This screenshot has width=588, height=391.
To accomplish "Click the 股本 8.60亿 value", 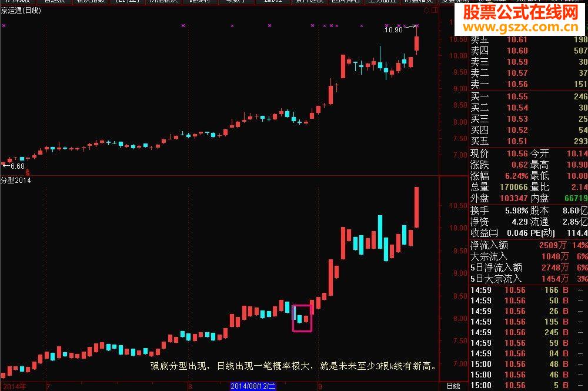I will pos(575,210).
